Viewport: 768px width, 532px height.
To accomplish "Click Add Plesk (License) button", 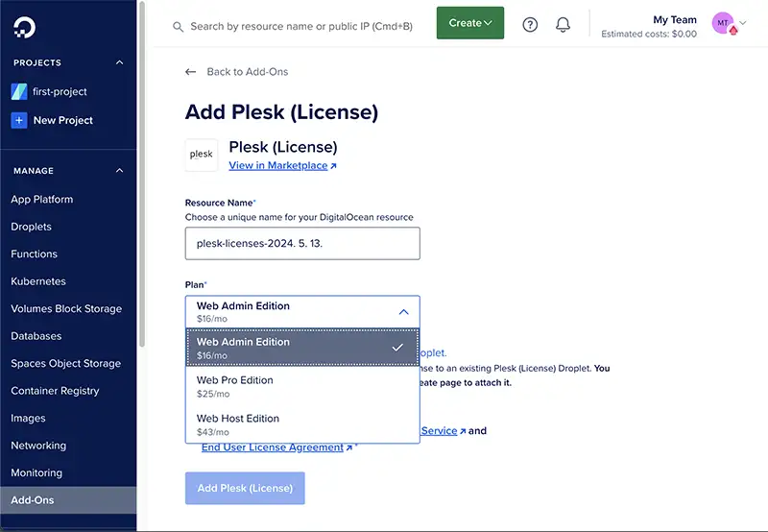I will click(x=245, y=488).
